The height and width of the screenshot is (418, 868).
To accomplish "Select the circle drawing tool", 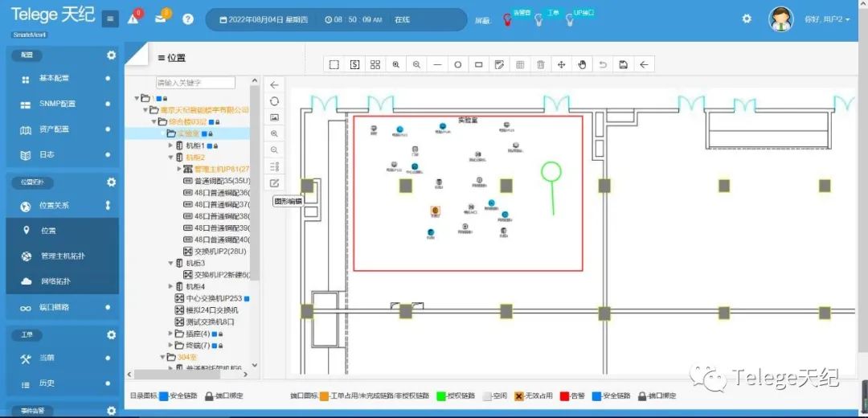I will tap(458, 64).
